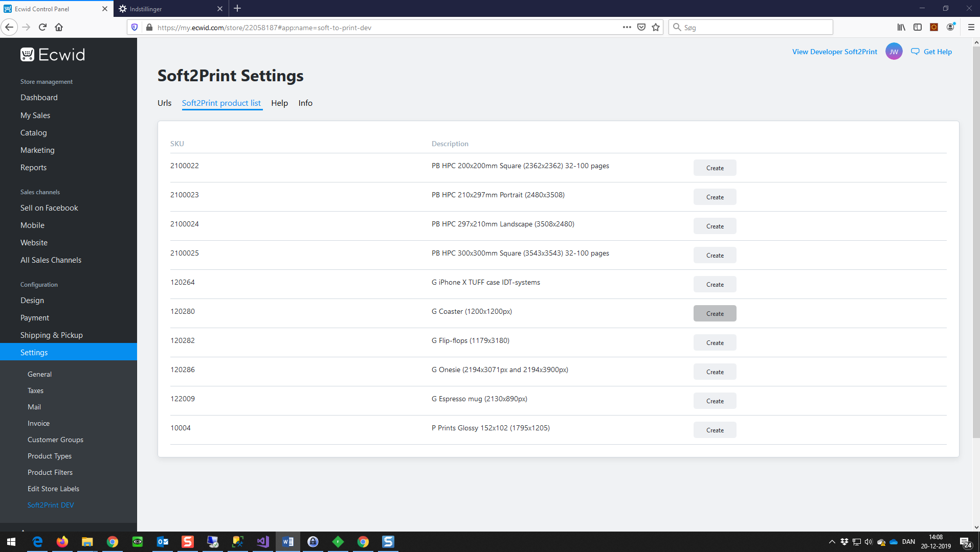Open Catalog section
This screenshot has width=980, height=552.
coord(34,132)
